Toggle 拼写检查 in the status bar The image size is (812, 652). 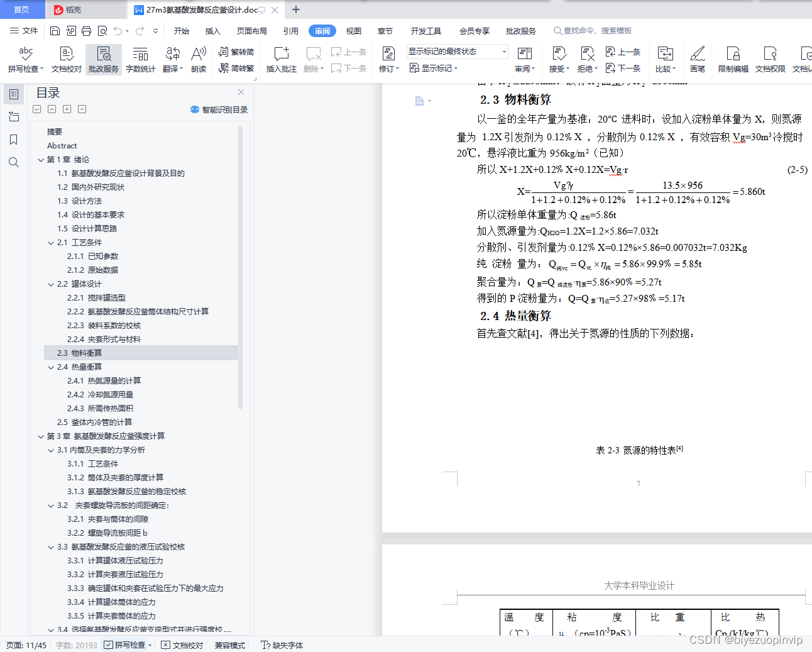pos(128,645)
